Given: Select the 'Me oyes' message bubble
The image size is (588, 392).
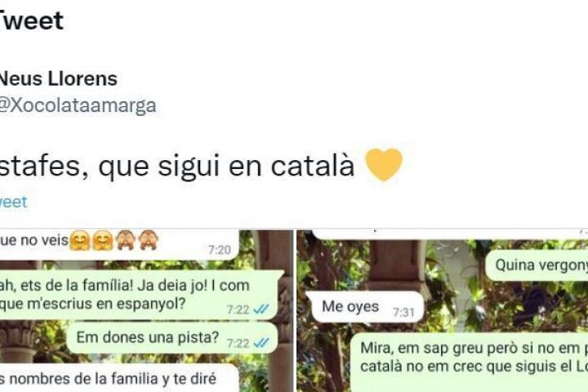Looking at the screenshot, I should tap(364, 307).
